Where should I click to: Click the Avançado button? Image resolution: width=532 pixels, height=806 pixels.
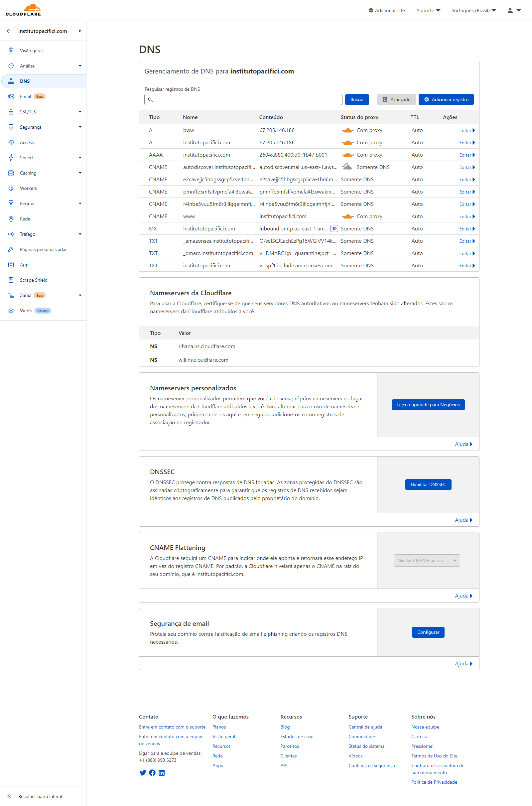pos(396,99)
